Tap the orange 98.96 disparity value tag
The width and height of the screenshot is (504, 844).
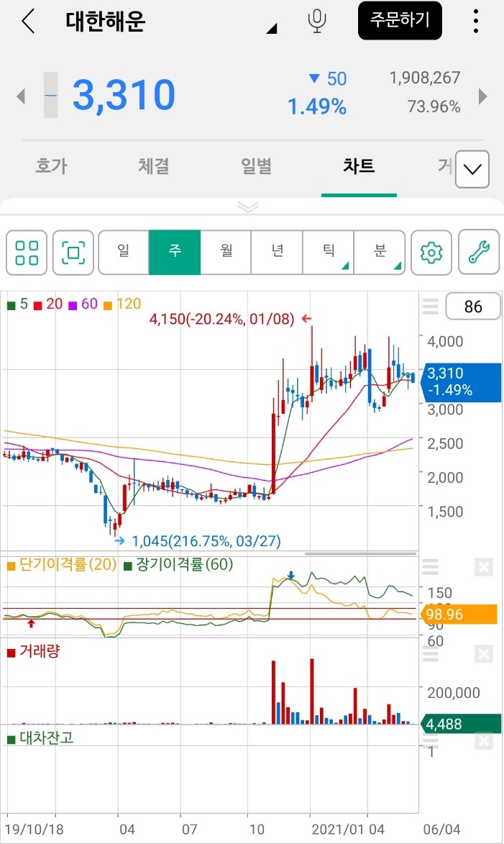[x=460, y=614]
